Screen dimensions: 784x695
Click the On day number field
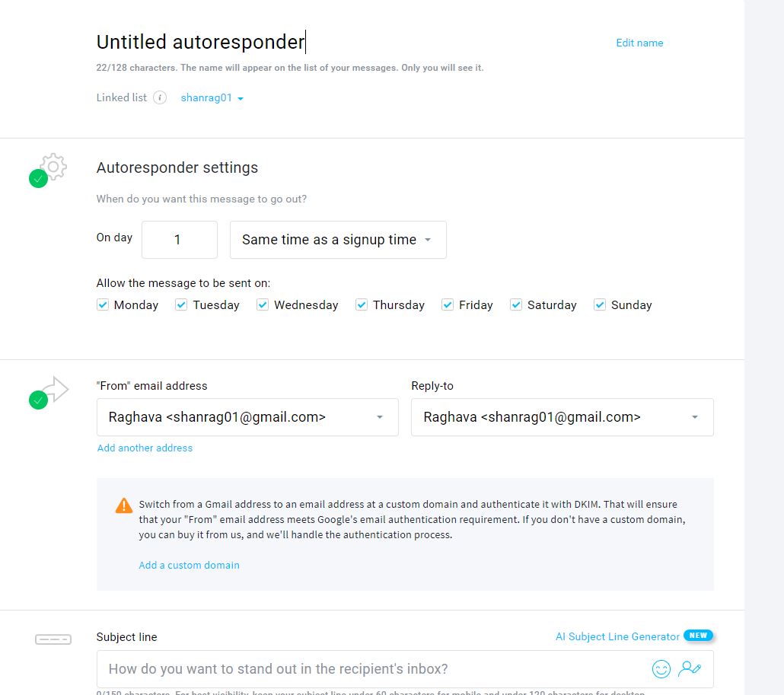(x=179, y=240)
